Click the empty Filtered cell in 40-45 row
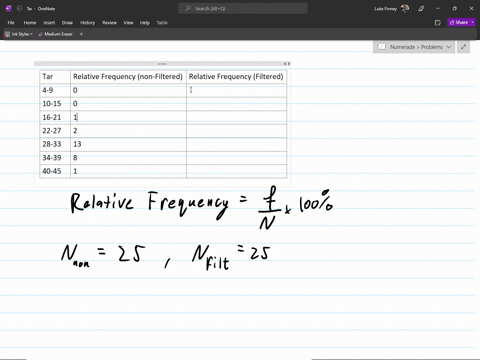The height and width of the screenshot is (360, 480). pyautogui.click(x=236, y=171)
